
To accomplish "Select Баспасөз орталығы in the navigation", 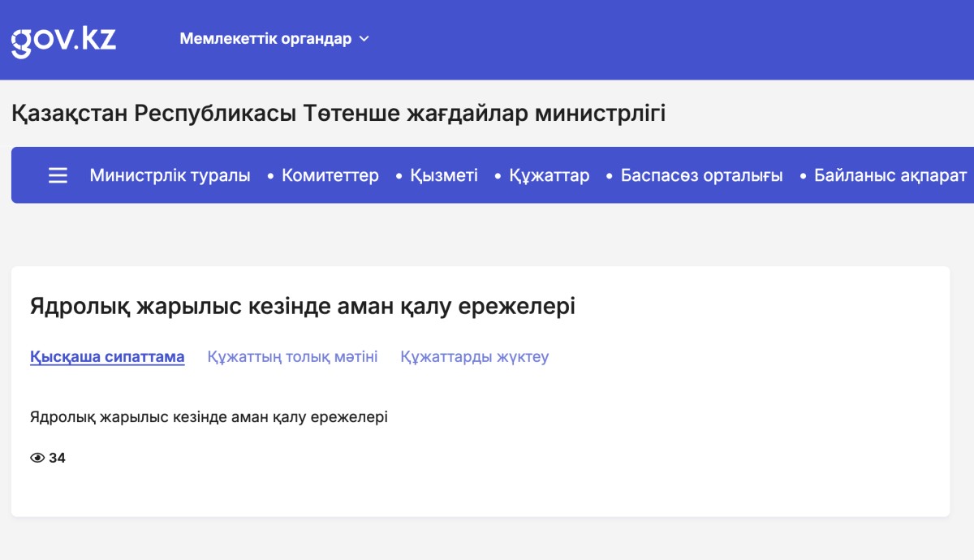I will point(701,175).
